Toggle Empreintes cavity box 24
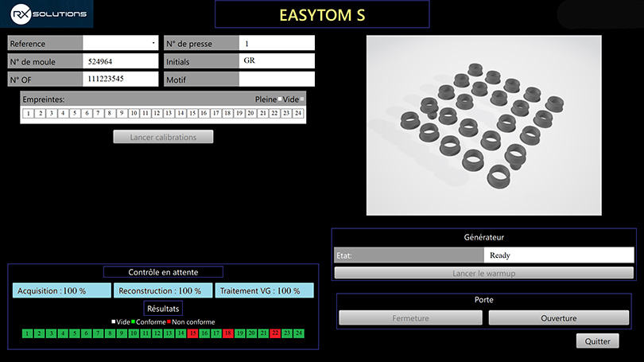This screenshot has width=644, height=362. (298, 113)
